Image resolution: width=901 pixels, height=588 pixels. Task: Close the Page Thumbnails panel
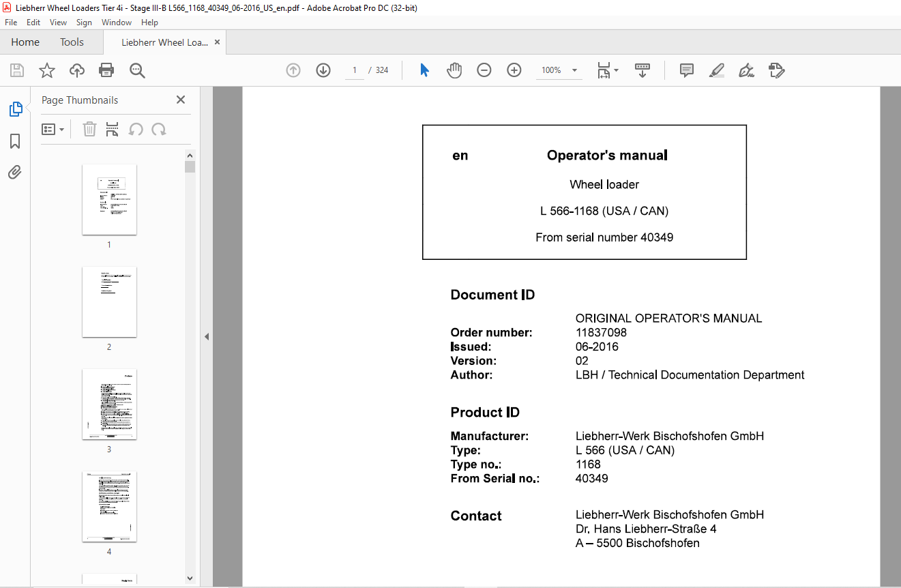181,100
